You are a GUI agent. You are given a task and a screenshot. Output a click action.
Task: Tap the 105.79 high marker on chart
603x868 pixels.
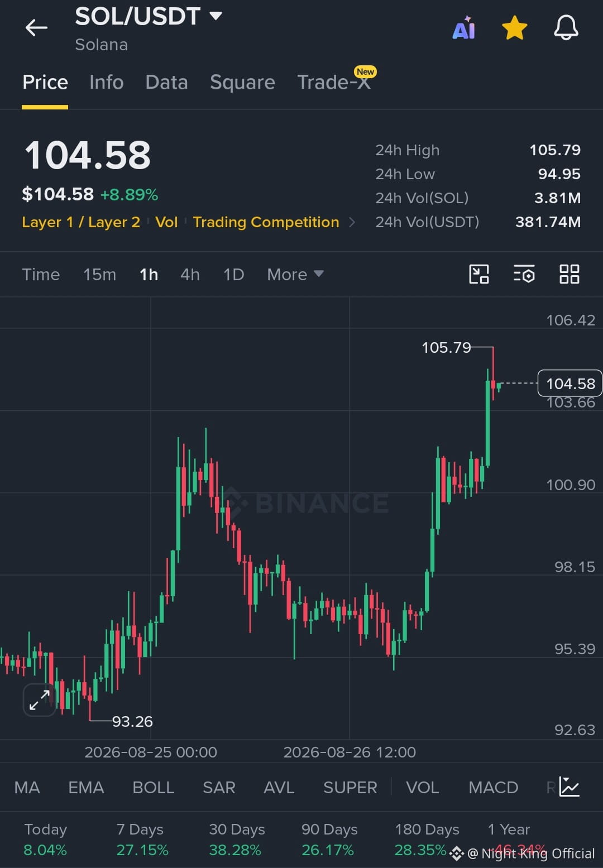[x=446, y=347]
